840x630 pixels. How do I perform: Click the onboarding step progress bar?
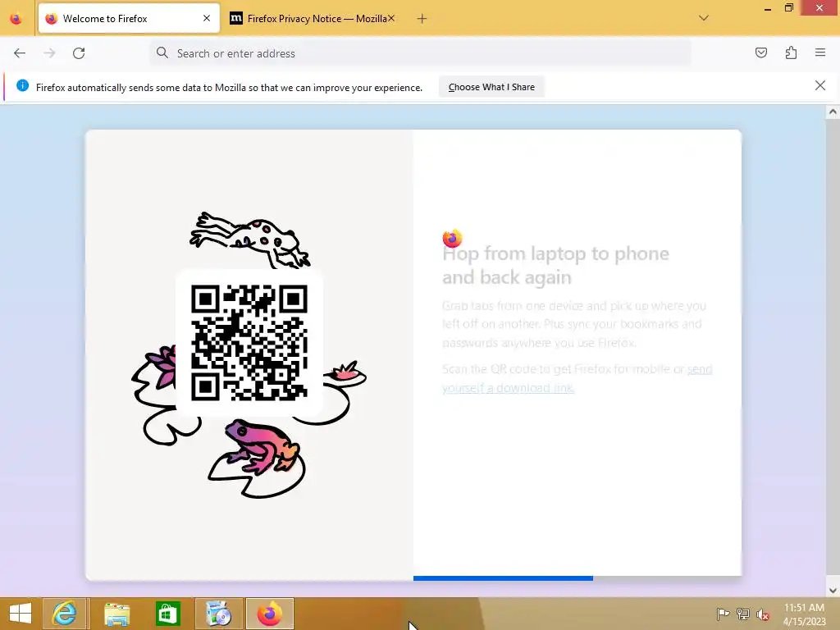(x=577, y=578)
